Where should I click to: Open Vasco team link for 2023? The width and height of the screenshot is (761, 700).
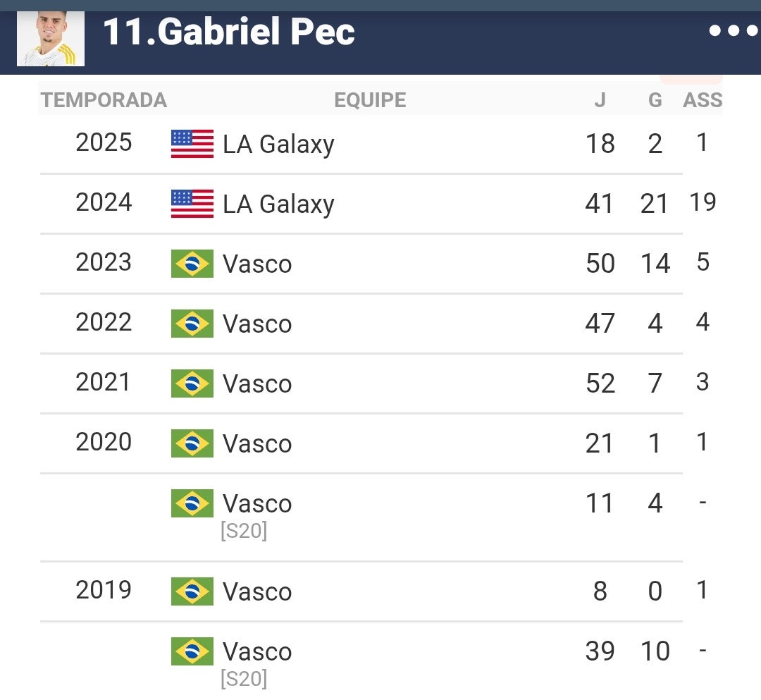click(257, 264)
